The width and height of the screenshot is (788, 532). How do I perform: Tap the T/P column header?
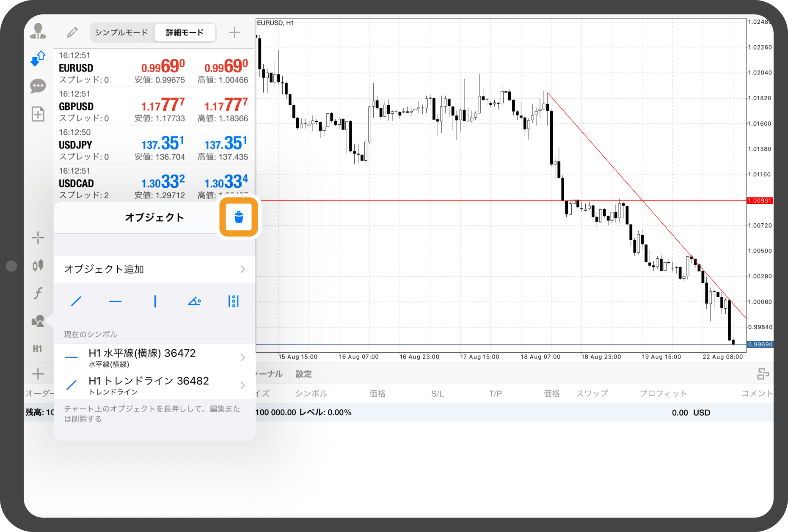[496, 394]
